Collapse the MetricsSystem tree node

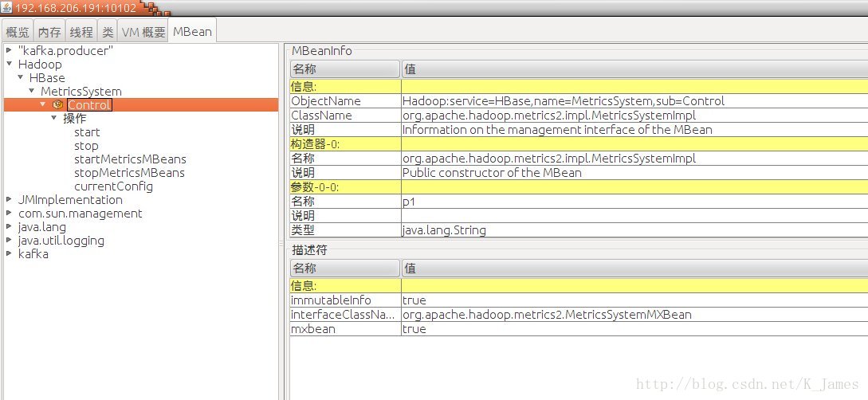pos(32,92)
